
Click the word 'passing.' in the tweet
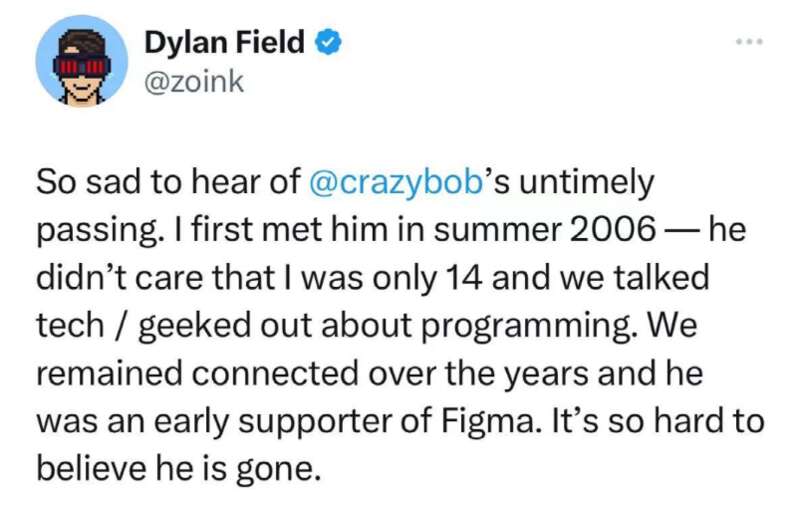click(97, 231)
